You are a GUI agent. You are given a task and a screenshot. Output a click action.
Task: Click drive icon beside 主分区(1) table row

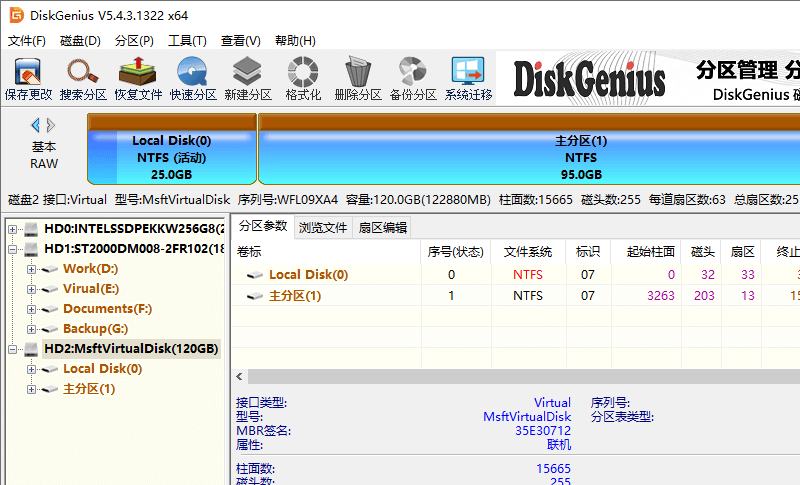coord(255,296)
